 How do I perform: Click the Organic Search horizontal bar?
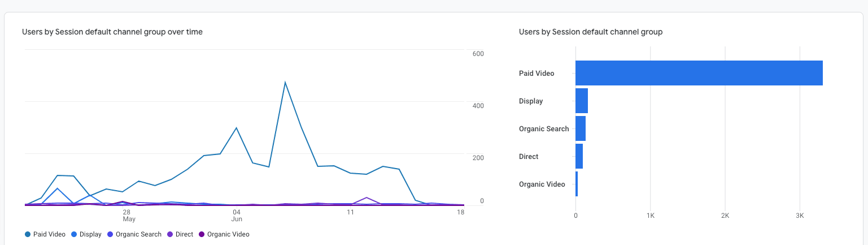(x=581, y=128)
